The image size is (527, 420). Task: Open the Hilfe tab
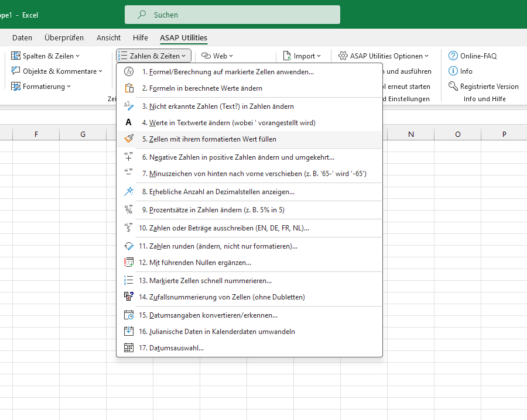140,37
